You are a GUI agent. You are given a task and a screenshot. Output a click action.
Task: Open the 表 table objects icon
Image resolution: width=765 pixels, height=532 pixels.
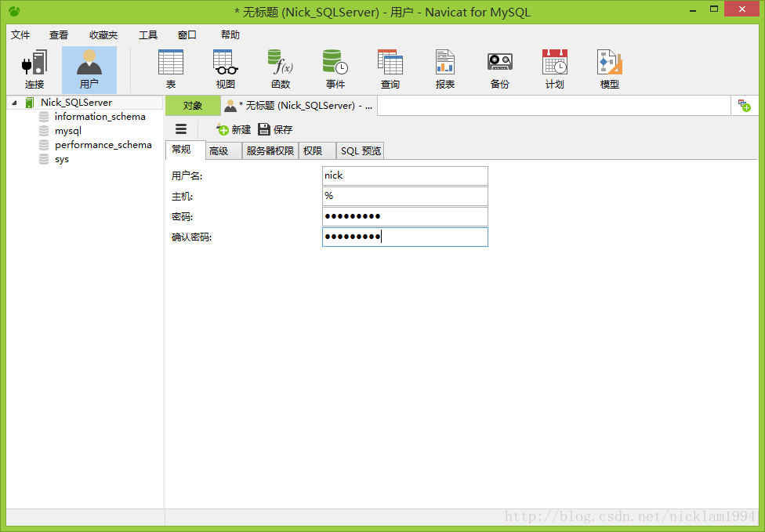[x=171, y=69]
